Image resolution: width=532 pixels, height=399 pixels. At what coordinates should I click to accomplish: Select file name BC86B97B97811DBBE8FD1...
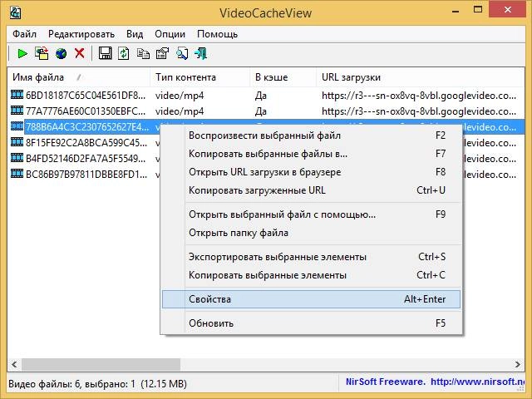pyautogui.click(x=86, y=175)
